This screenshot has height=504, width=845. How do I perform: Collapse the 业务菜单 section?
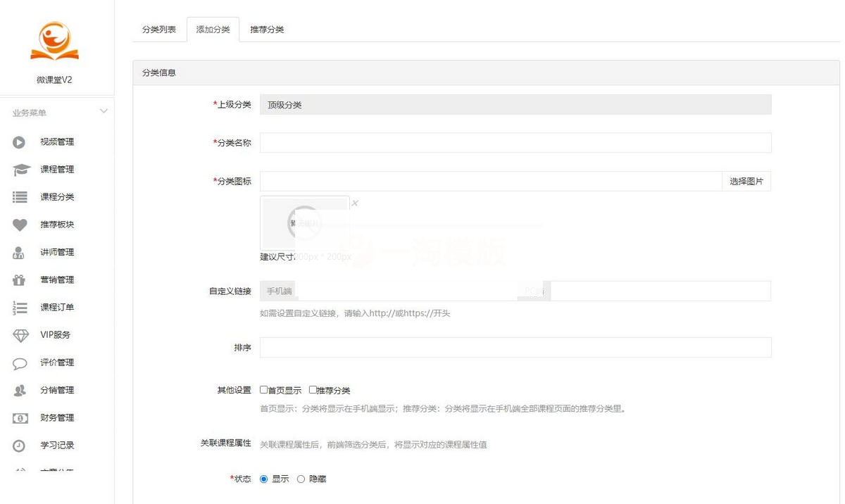104,111
